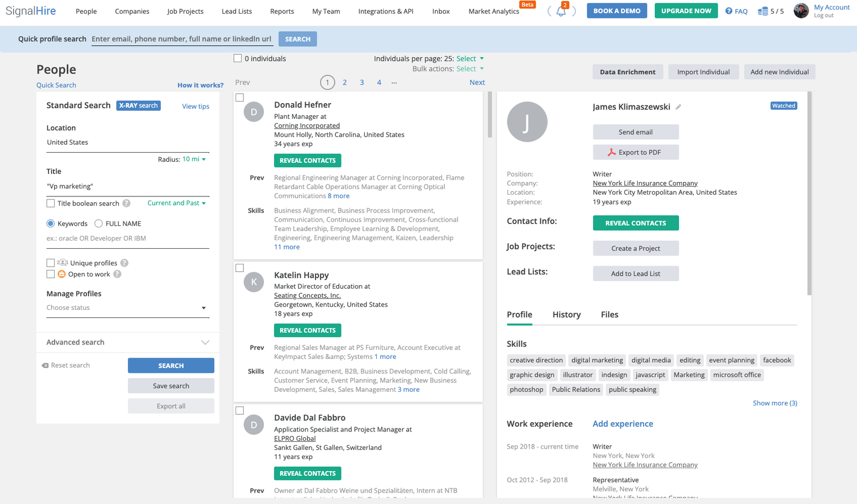Image resolution: width=857 pixels, height=504 pixels.
Task: Click the Reset search eraser icon
Action: point(45,365)
